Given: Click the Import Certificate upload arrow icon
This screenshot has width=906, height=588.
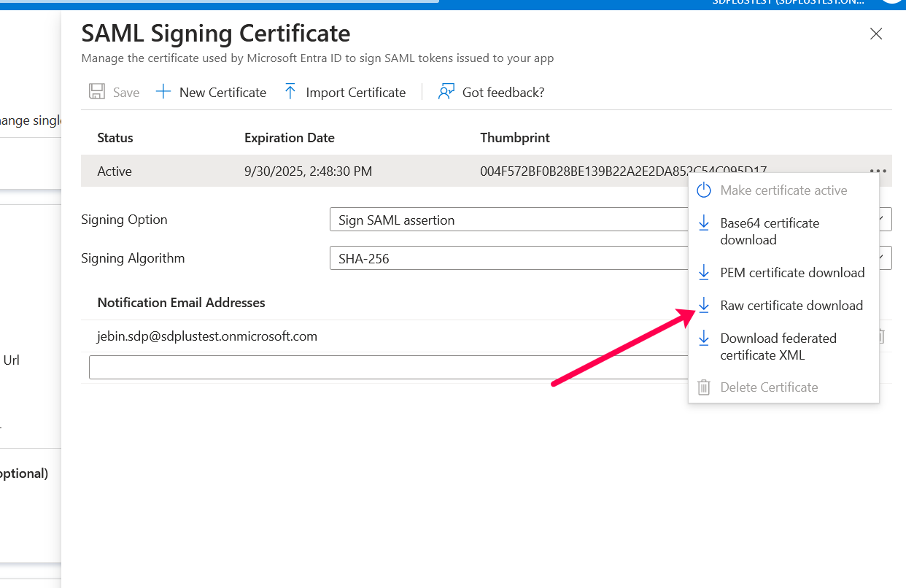Looking at the screenshot, I should pos(290,92).
